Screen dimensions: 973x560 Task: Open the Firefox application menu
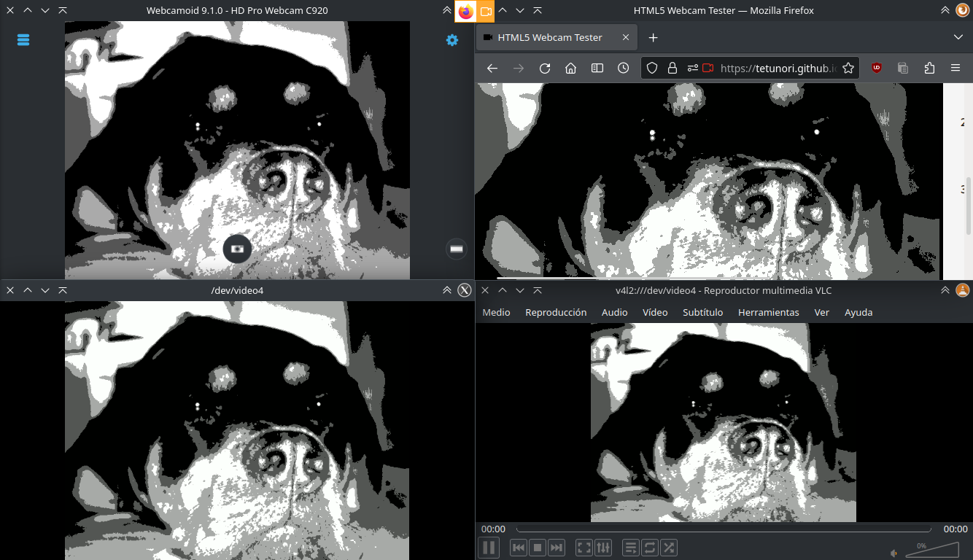click(x=955, y=68)
